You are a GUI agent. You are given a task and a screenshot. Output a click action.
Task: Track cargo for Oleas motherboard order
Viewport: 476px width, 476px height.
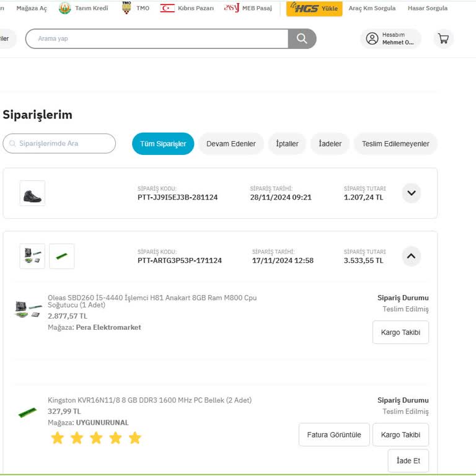pyautogui.click(x=400, y=332)
